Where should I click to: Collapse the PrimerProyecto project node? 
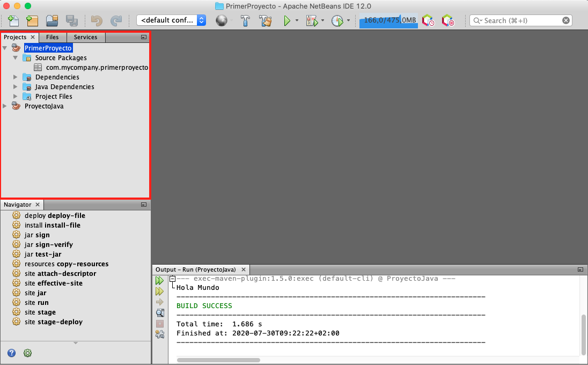[x=5, y=48]
